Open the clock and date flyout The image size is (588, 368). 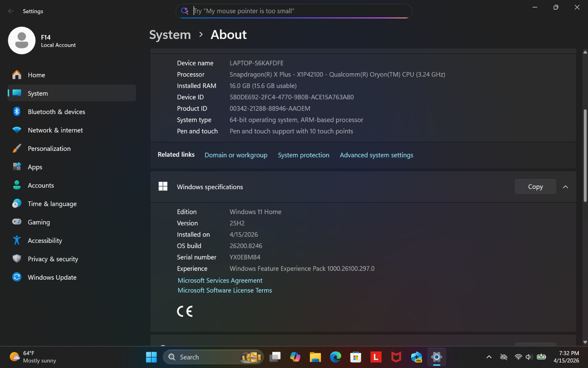click(566, 357)
